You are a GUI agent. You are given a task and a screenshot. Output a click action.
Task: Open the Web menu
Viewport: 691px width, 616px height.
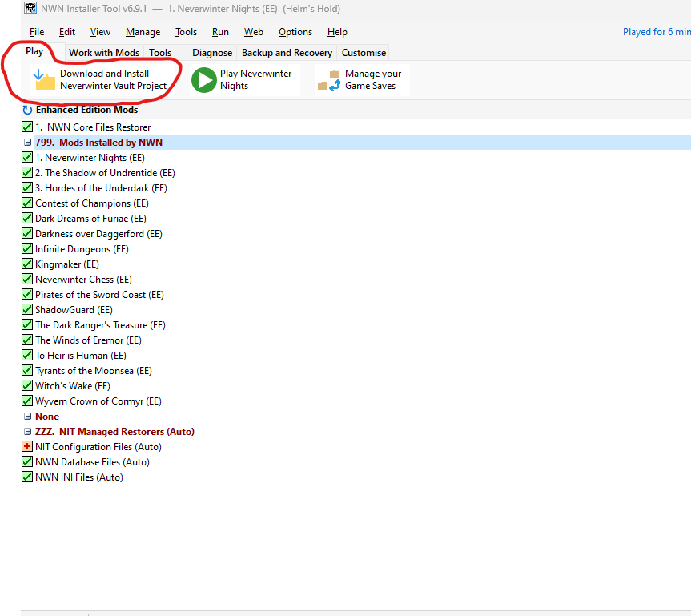tap(253, 32)
